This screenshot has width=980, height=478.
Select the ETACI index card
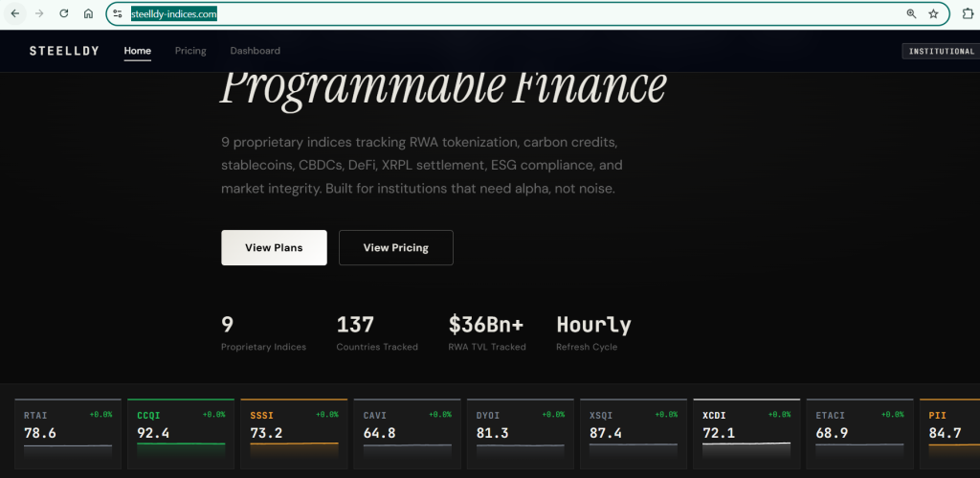(x=859, y=434)
